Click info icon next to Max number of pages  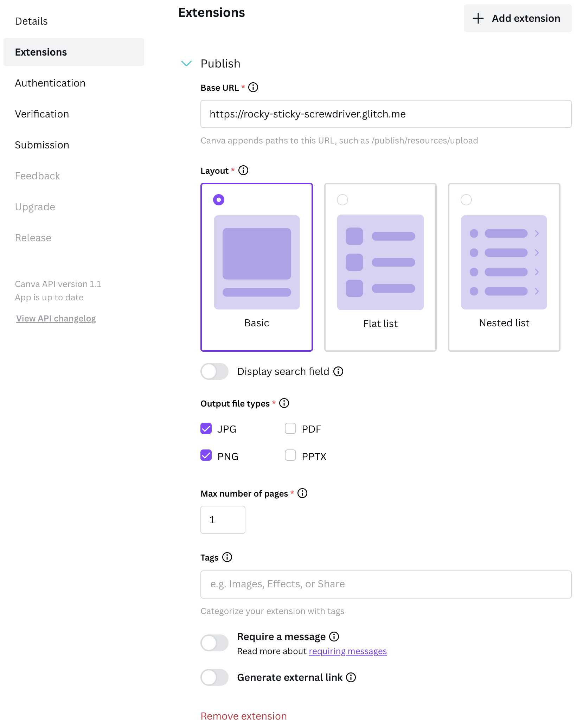302,493
